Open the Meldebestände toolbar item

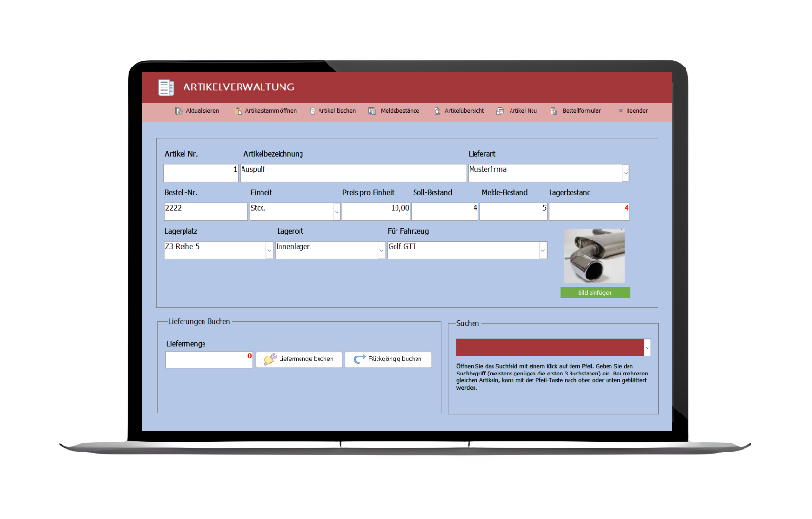point(373,111)
